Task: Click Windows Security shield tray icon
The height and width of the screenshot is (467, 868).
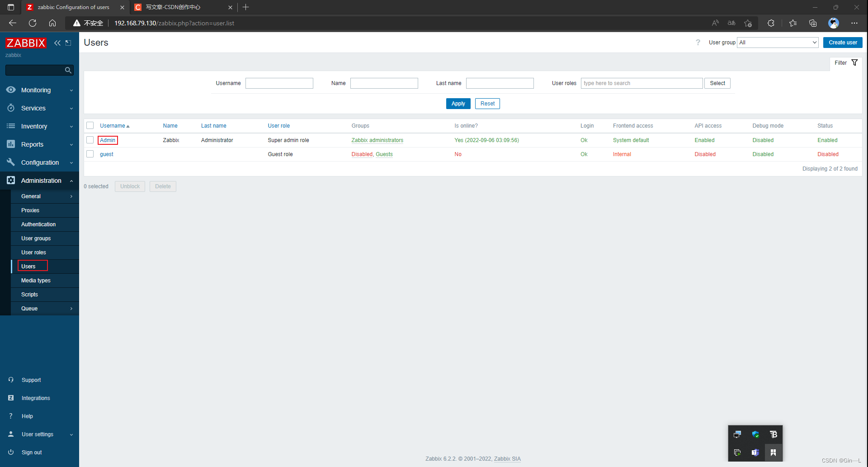Action: click(x=755, y=434)
